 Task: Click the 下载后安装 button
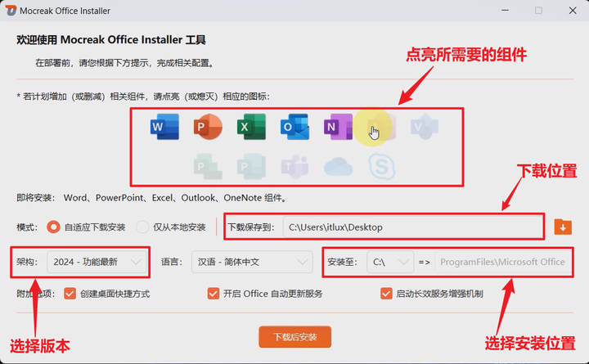[294, 337]
